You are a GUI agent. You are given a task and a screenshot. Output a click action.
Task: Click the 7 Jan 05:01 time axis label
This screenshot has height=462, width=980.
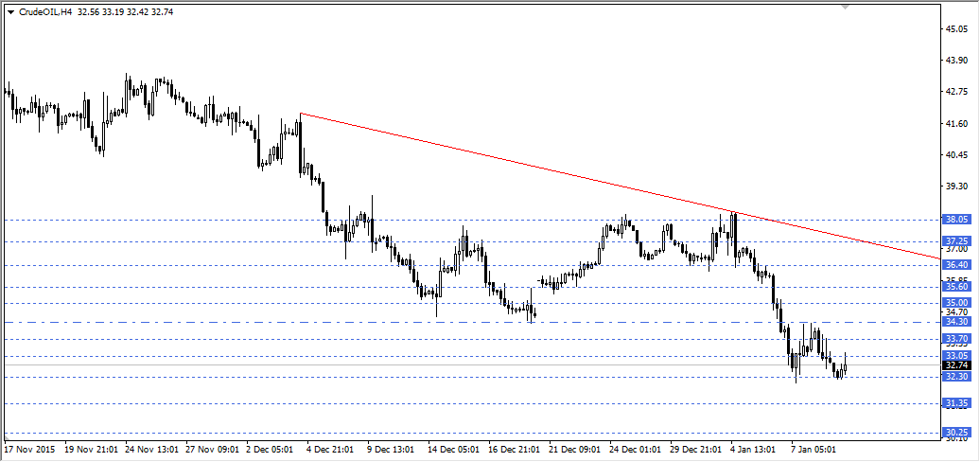point(814,450)
